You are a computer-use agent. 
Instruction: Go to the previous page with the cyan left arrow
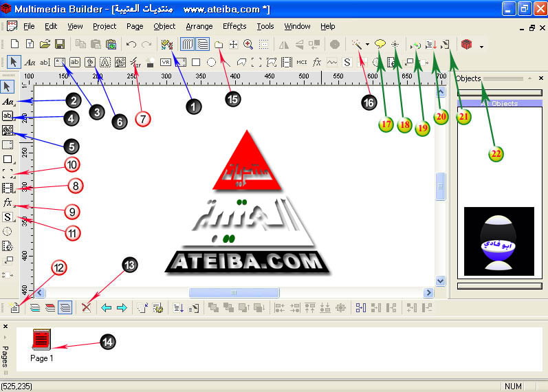[x=107, y=307]
